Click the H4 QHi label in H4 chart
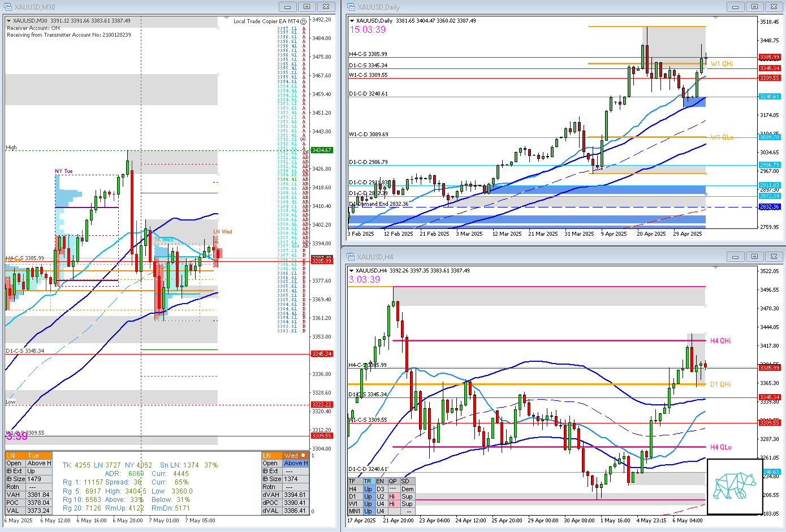786x532 pixels. click(720, 341)
